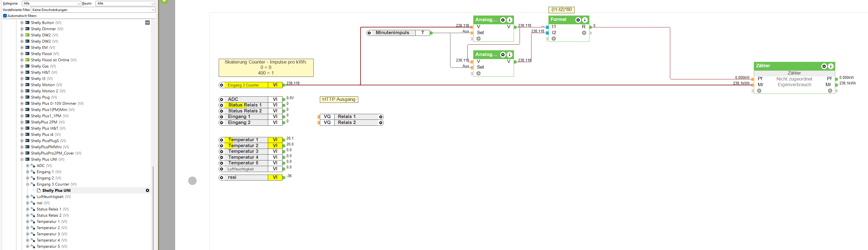Click gear icon on Relais 1 output

[x=381, y=117]
